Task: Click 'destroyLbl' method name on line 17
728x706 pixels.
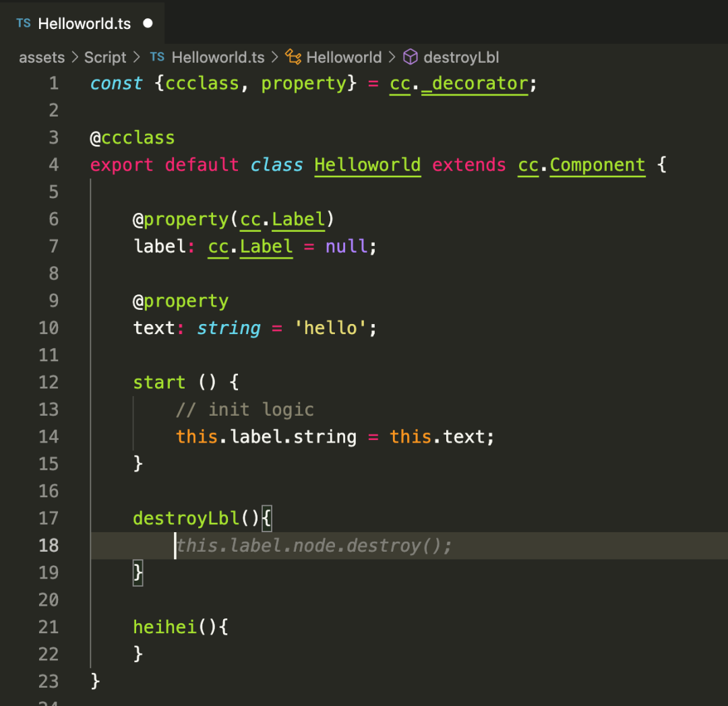Action: click(186, 519)
